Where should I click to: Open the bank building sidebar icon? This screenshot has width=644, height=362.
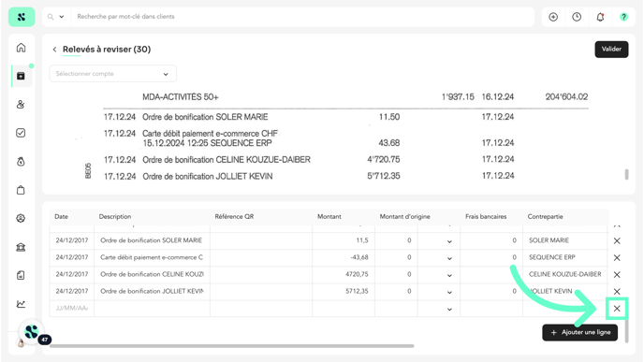(x=21, y=247)
